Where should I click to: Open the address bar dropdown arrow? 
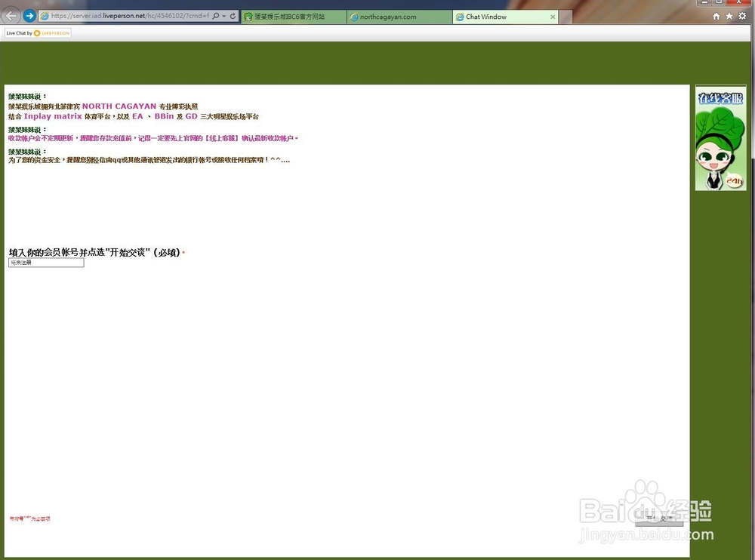[x=224, y=16]
